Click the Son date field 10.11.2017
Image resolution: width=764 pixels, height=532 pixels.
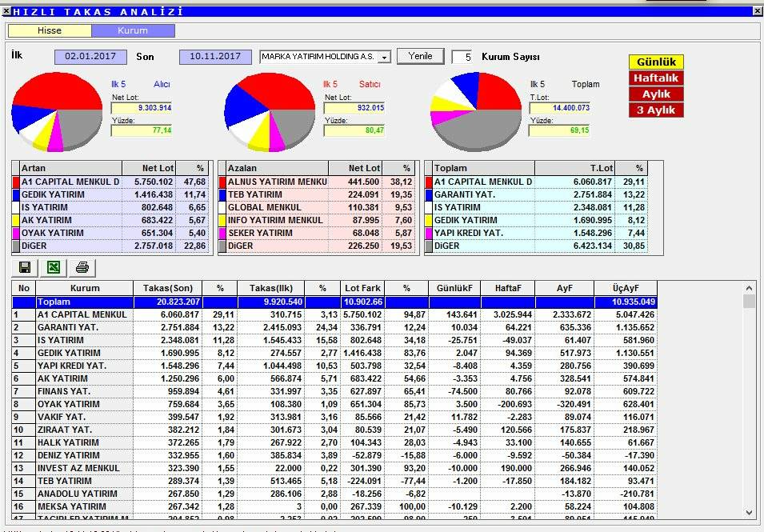pyautogui.click(x=215, y=57)
